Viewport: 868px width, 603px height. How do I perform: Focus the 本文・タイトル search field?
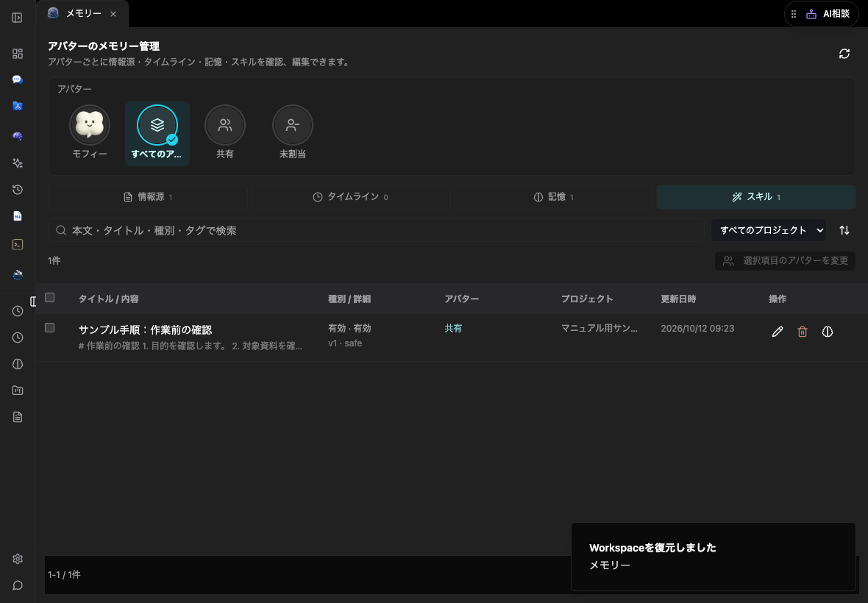point(376,230)
